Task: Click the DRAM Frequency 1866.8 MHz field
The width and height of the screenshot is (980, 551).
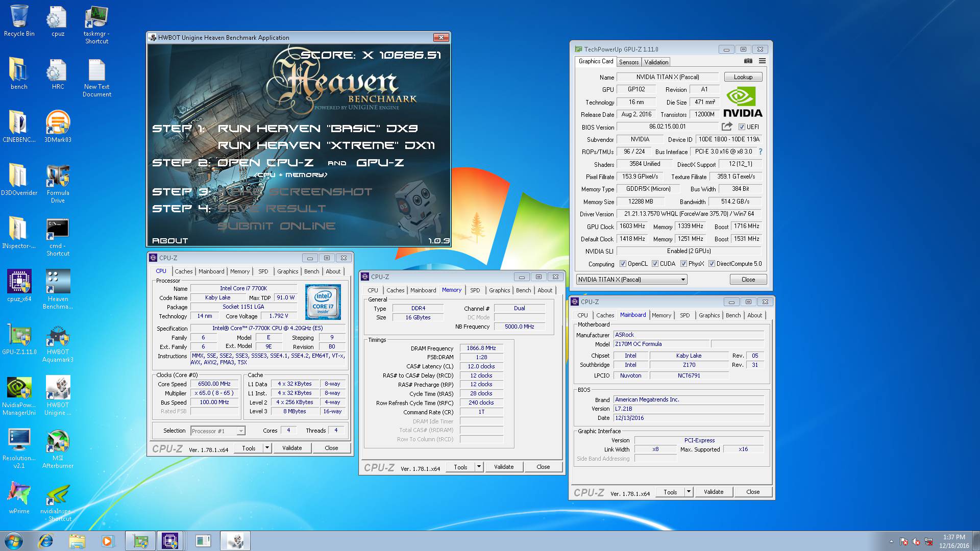Action: 481,348
